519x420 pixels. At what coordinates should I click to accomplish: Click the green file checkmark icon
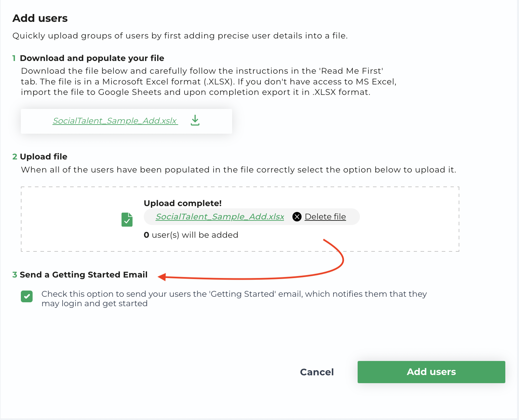(x=127, y=219)
